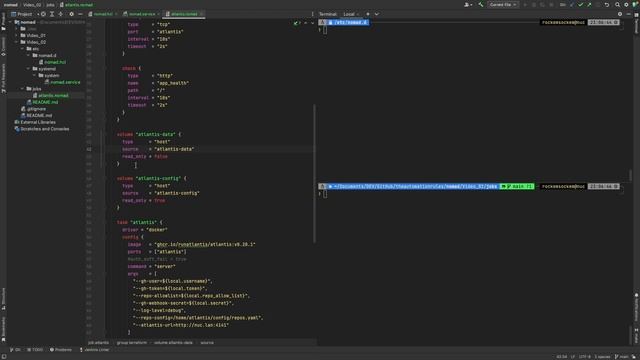Go to previous highlighted problem arrow
The height and width of the screenshot is (360, 640).
(x=305, y=23)
